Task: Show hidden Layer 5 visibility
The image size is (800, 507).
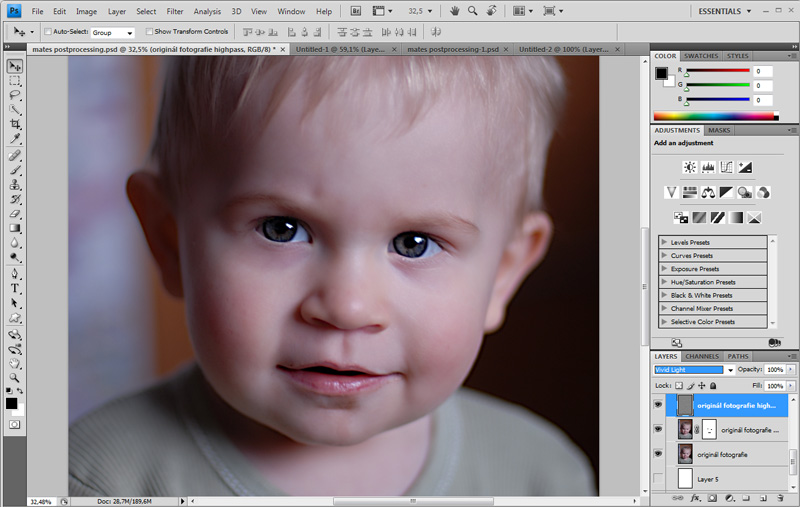Action: tap(658, 479)
